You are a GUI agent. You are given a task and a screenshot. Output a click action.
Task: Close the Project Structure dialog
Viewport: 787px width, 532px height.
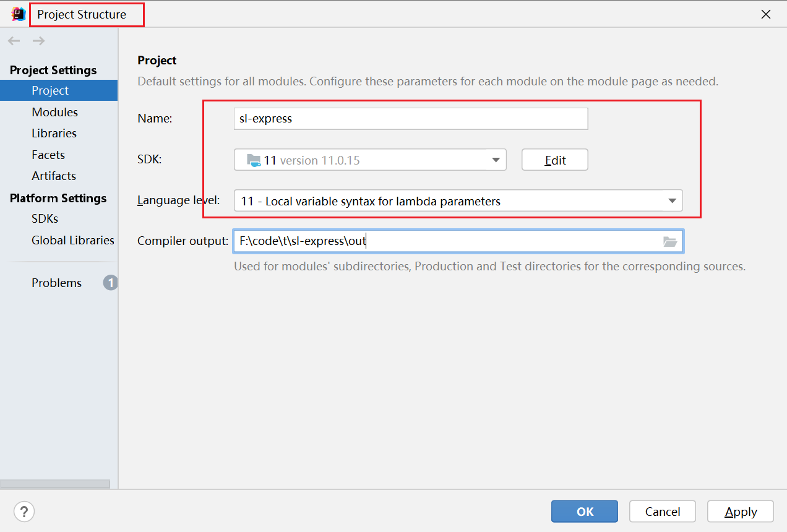coord(766,14)
